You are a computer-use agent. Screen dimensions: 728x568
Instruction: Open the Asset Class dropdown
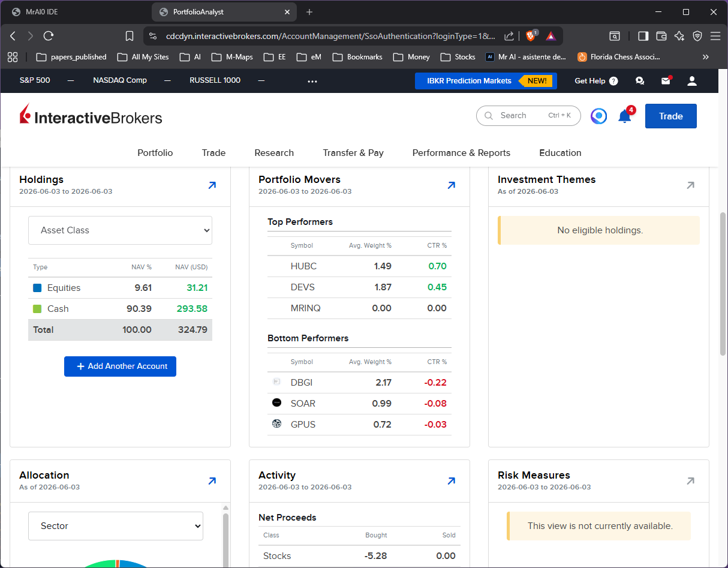pyautogui.click(x=120, y=230)
